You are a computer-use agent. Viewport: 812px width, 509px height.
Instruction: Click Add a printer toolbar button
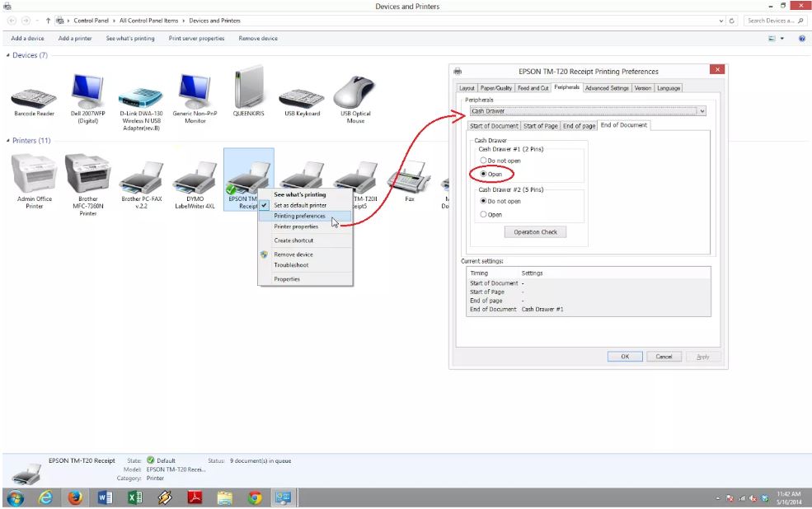point(75,38)
